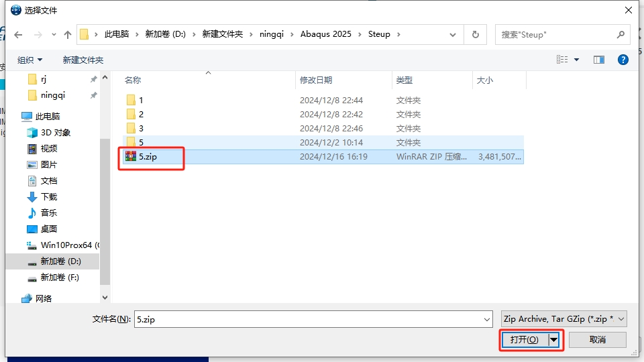Open the view mode dropdown arrow
644x362 pixels.
point(576,60)
